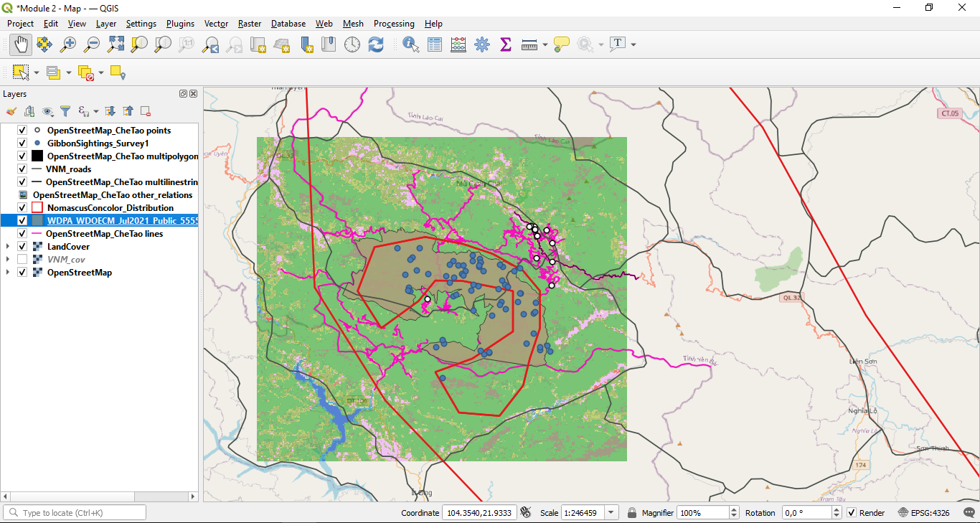Choose the Zoom In magnifier tool
Image resolution: width=980 pixels, height=523 pixels.
pyautogui.click(x=68, y=44)
